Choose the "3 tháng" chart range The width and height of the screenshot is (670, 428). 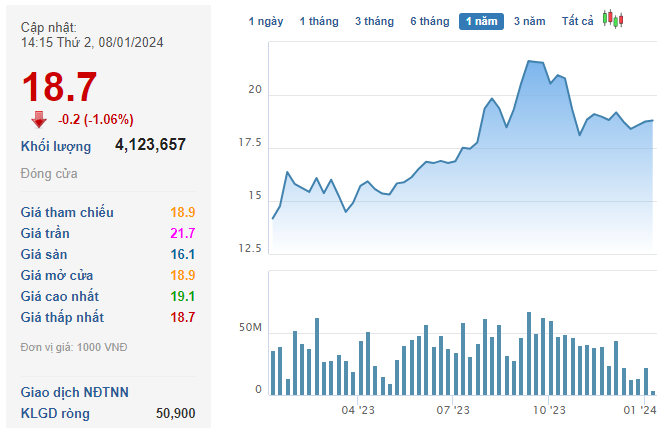click(374, 21)
